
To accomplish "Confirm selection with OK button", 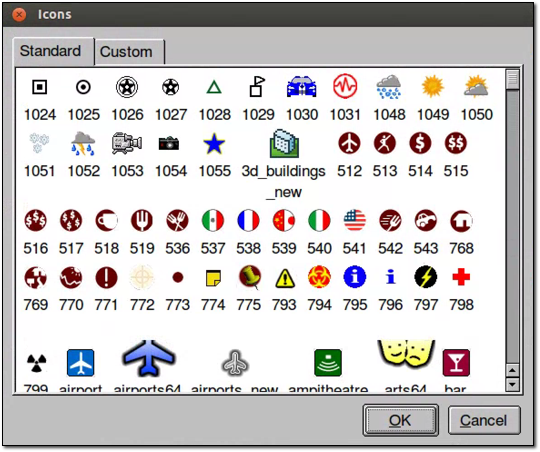I will [400, 420].
